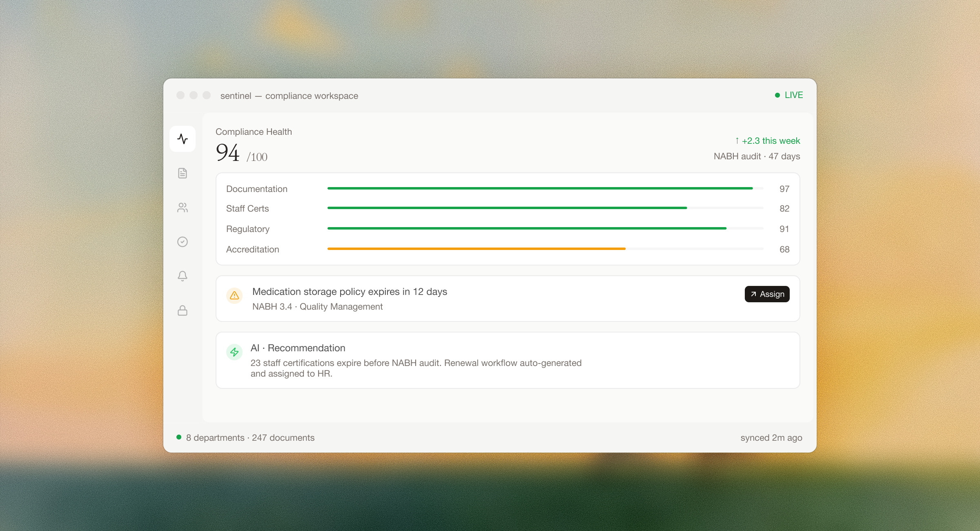This screenshot has width=980, height=531.
Task: Click the green lightning bolt AI icon
Action: [x=234, y=352]
